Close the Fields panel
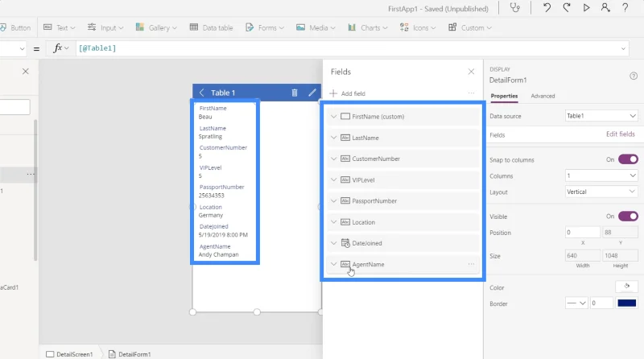 click(471, 72)
